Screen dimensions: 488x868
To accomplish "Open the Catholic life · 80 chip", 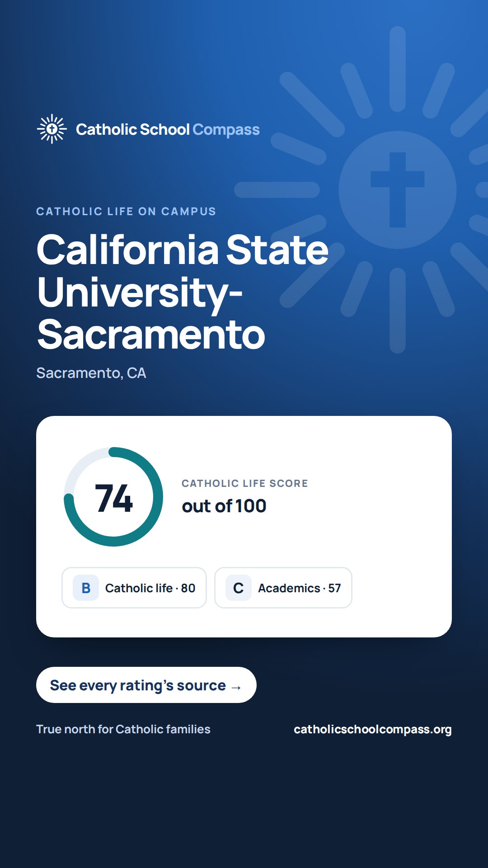I will click(134, 588).
